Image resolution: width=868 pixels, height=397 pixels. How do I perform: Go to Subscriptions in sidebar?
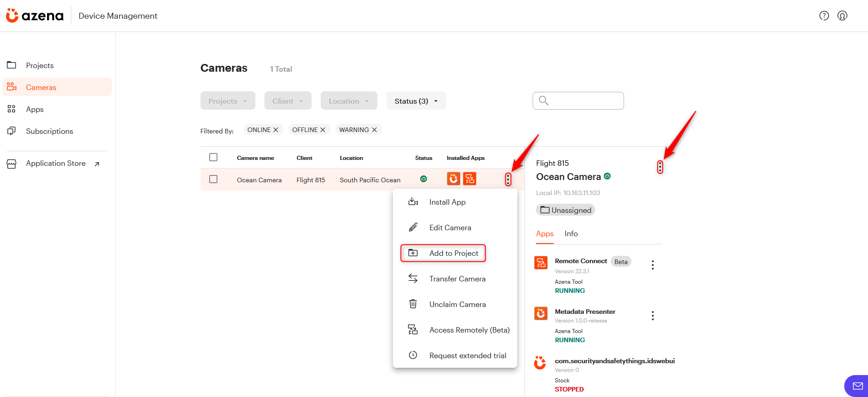pos(57,131)
